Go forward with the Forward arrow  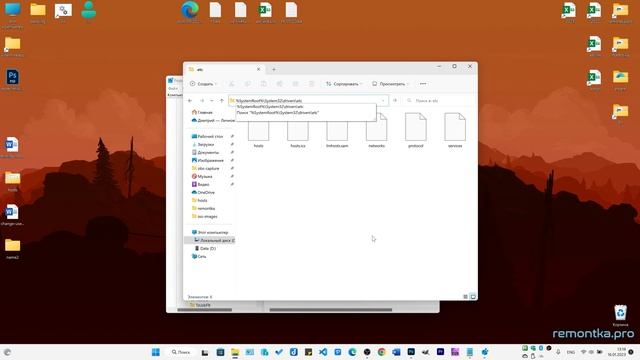[202, 100]
